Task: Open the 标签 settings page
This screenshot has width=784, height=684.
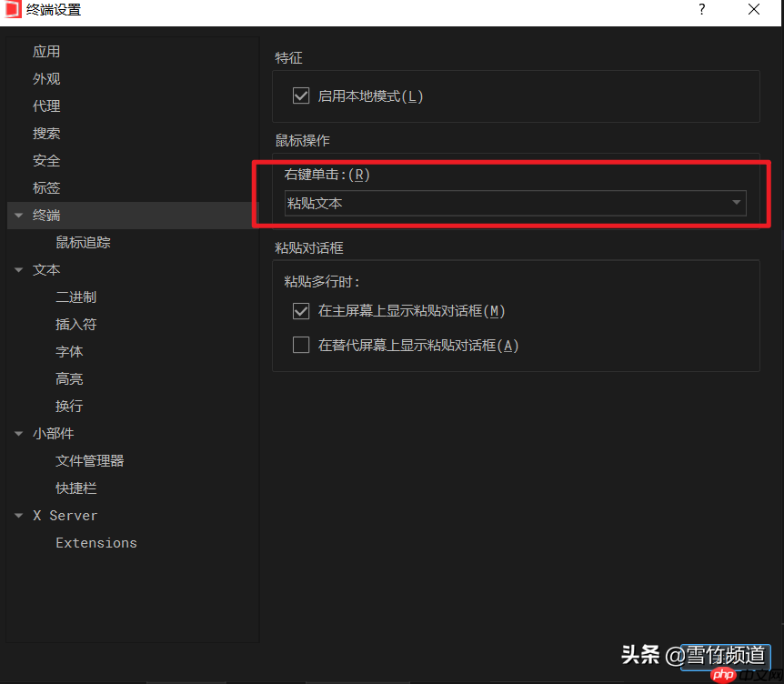Action: tap(46, 188)
